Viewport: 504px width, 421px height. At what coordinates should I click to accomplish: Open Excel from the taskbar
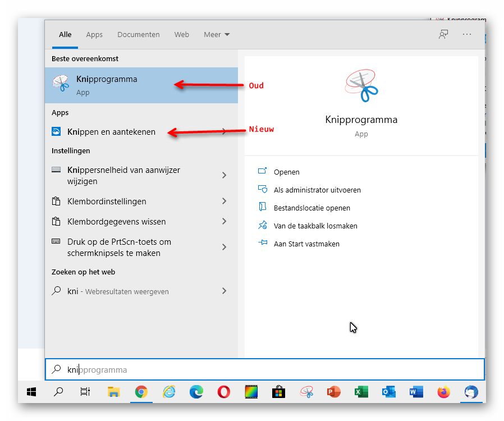pos(361,392)
